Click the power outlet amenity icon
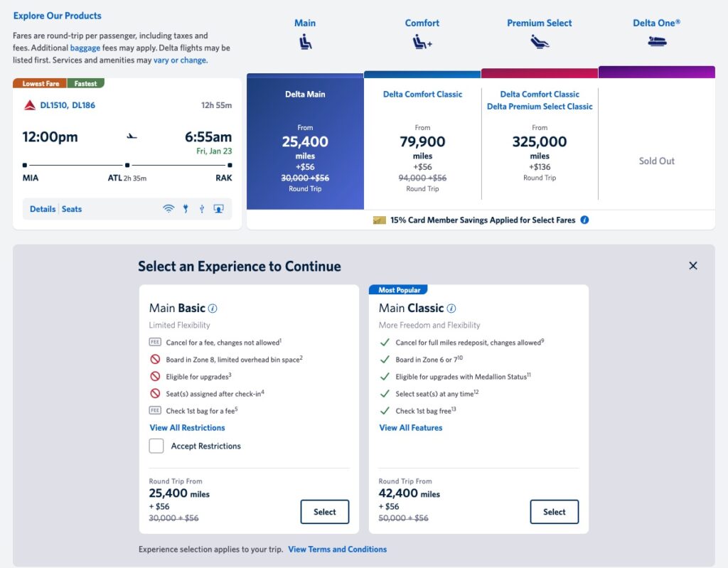 [x=186, y=209]
